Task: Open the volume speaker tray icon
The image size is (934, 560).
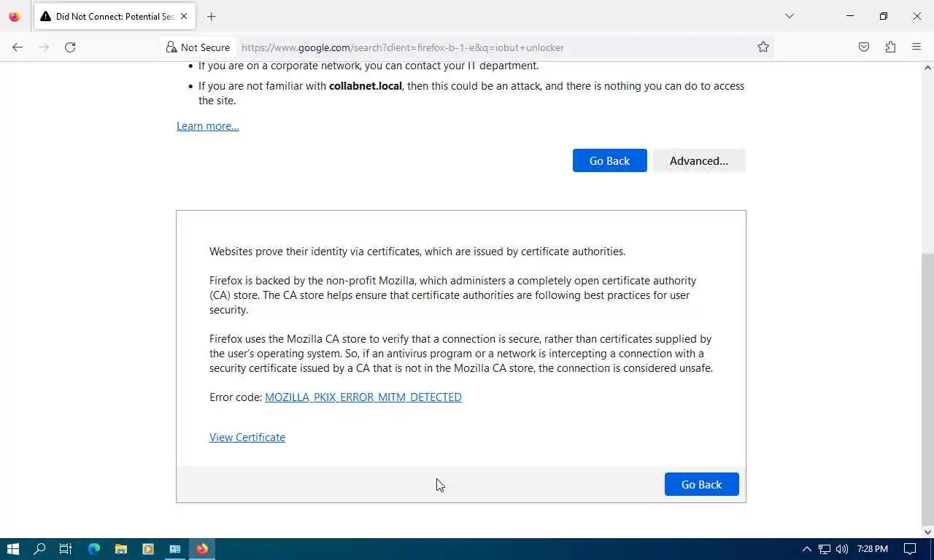Action: (842, 549)
